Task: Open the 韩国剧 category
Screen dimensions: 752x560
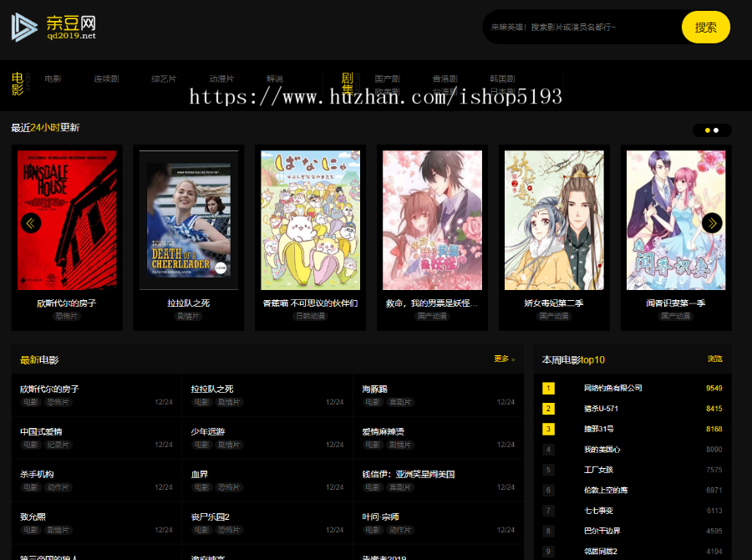Action: tap(502, 79)
